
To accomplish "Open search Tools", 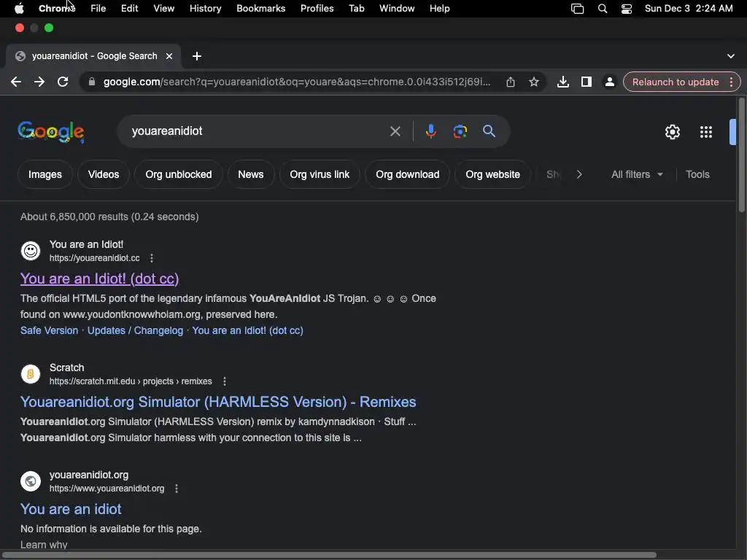I will [697, 174].
